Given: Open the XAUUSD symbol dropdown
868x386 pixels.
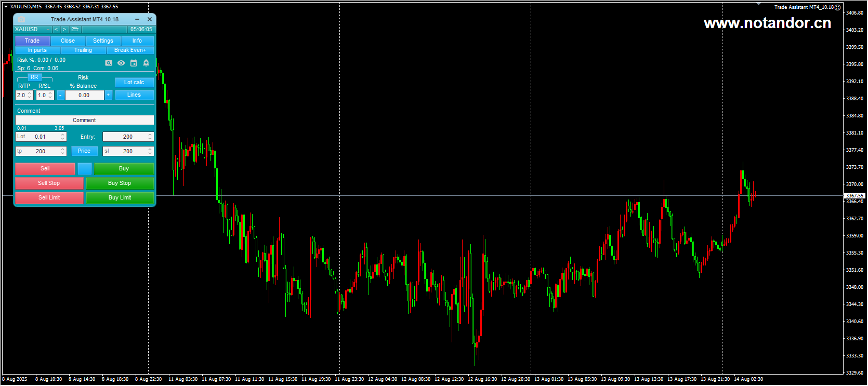Looking at the screenshot, I should (x=33, y=30).
